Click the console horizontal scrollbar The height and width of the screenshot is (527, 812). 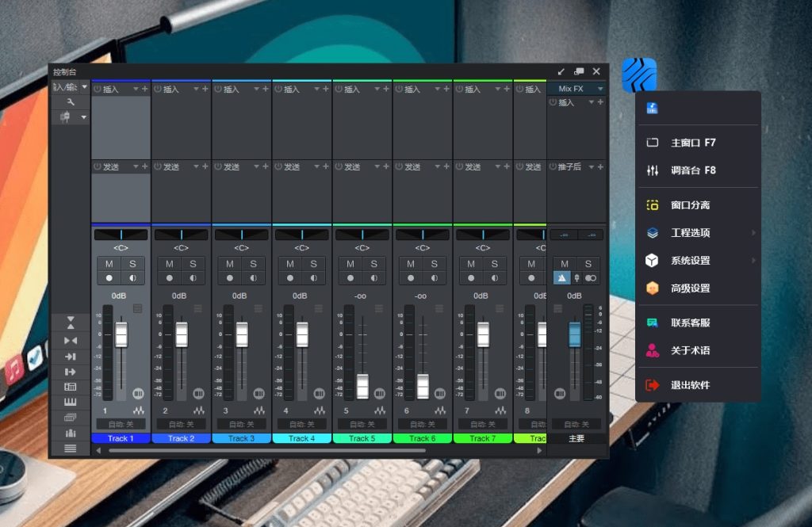(267, 450)
